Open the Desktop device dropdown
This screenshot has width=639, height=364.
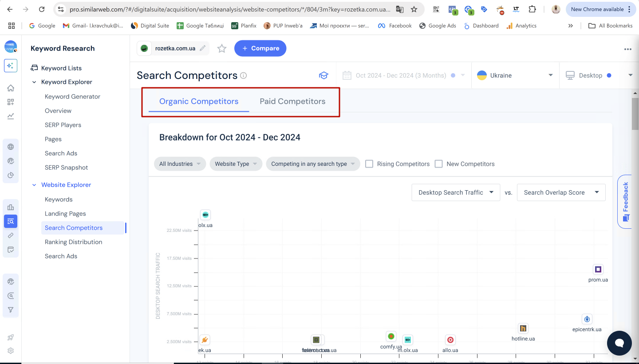tap(599, 75)
